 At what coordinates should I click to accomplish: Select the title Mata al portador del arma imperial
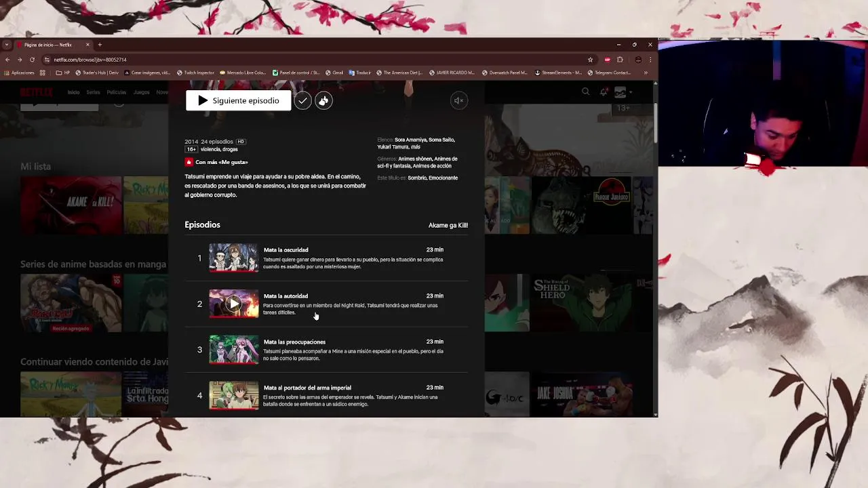coord(307,388)
